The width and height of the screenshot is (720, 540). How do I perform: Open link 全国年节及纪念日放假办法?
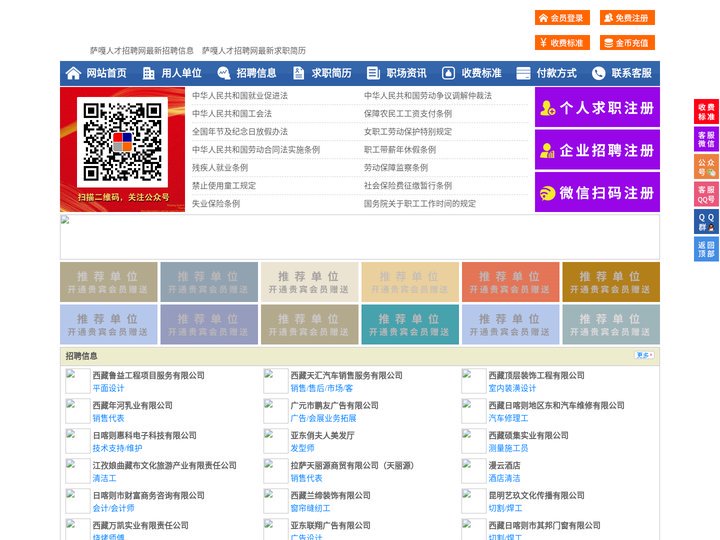[240, 132]
